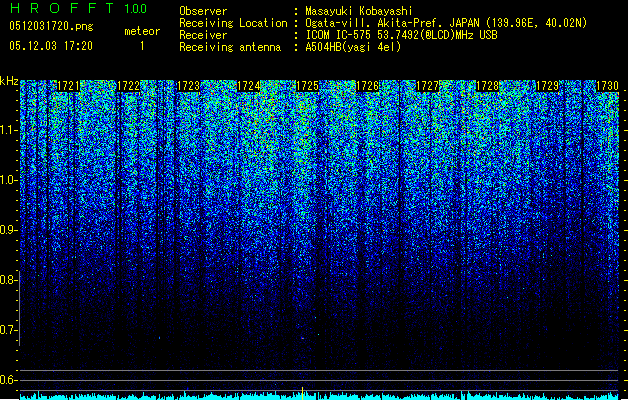Click the meteor count value 1

click(142, 46)
